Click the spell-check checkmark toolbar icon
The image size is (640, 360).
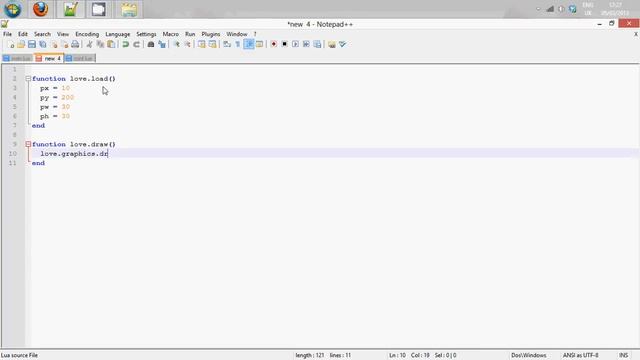tap(342, 44)
